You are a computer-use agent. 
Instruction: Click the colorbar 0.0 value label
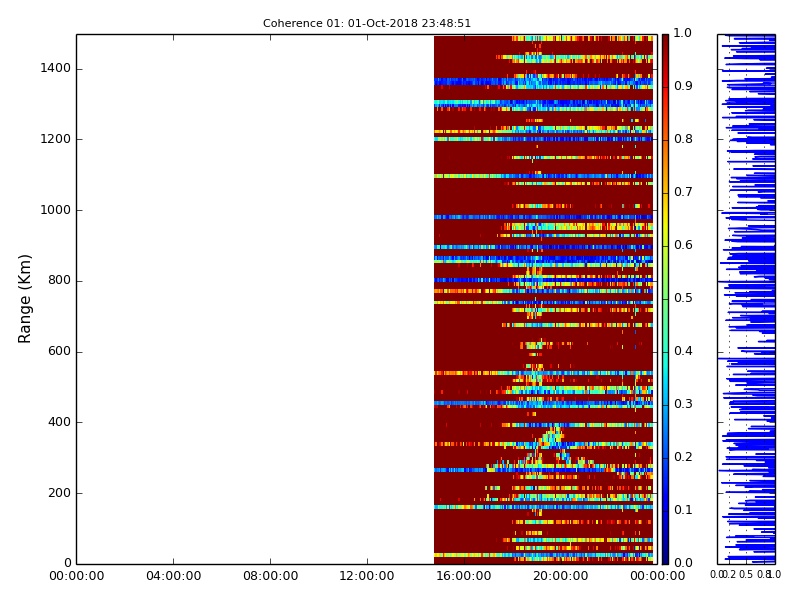683,563
